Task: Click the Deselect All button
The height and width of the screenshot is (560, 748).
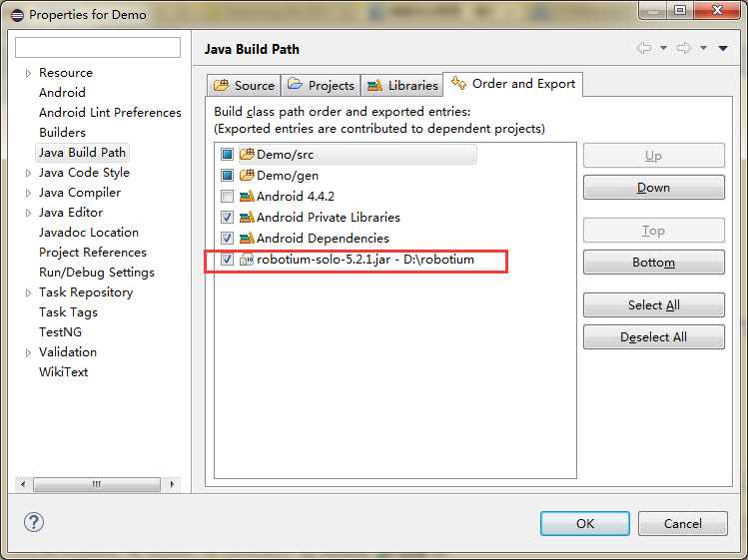Action: 653,336
